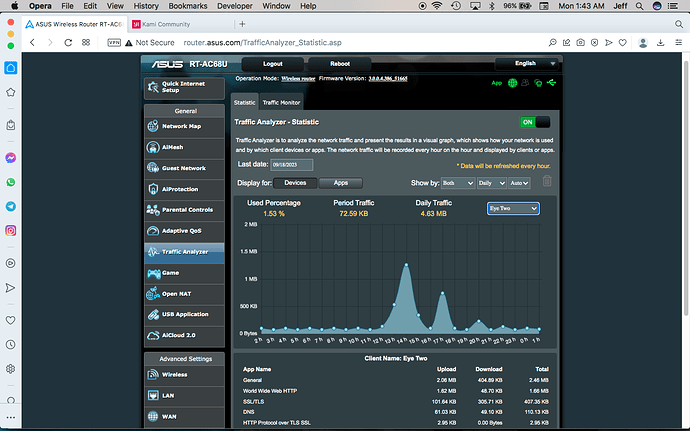The width and height of the screenshot is (690, 431).
Task: Open the Bookmarks menu in menu bar
Action: (188, 6)
